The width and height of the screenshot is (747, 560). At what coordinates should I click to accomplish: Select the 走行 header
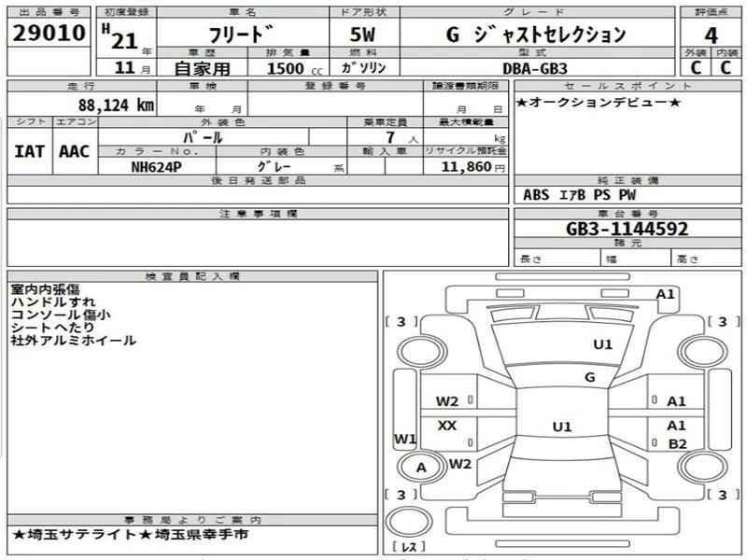coord(81,86)
